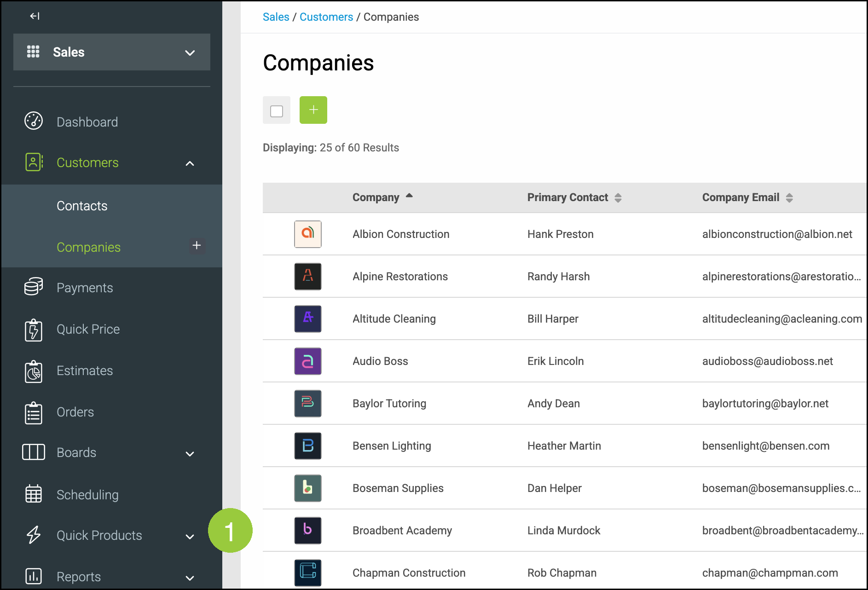This screenshot has height=590, width=868.
Task: Click the Baylor Tutoring logo thumbnail
Action: (308, 403)
